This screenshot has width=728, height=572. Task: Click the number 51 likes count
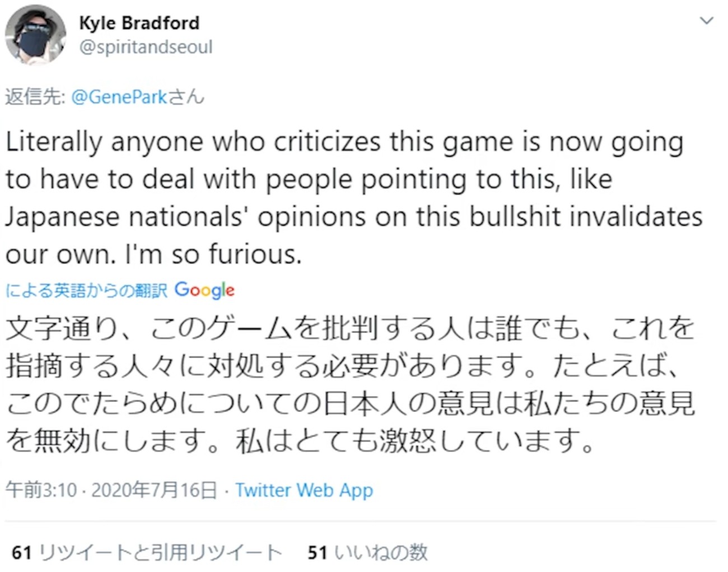[x=317, y=552]
